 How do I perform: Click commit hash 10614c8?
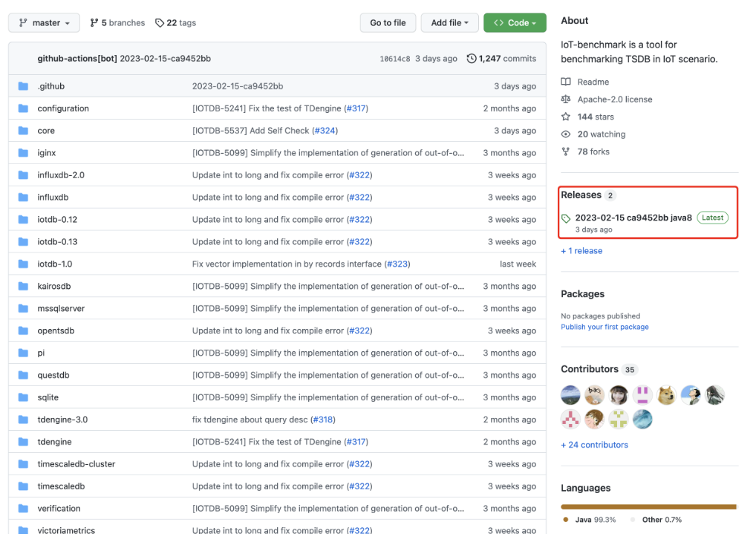[395, 59]
